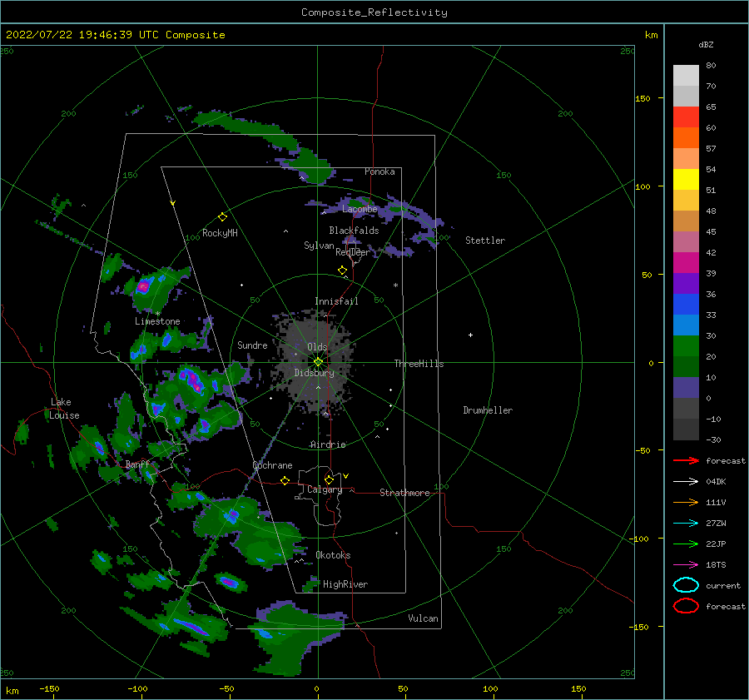Click the cyan 27ZW arrow icon
The height and width of the screenshot is (700, 749).
[x=686, y=524]
